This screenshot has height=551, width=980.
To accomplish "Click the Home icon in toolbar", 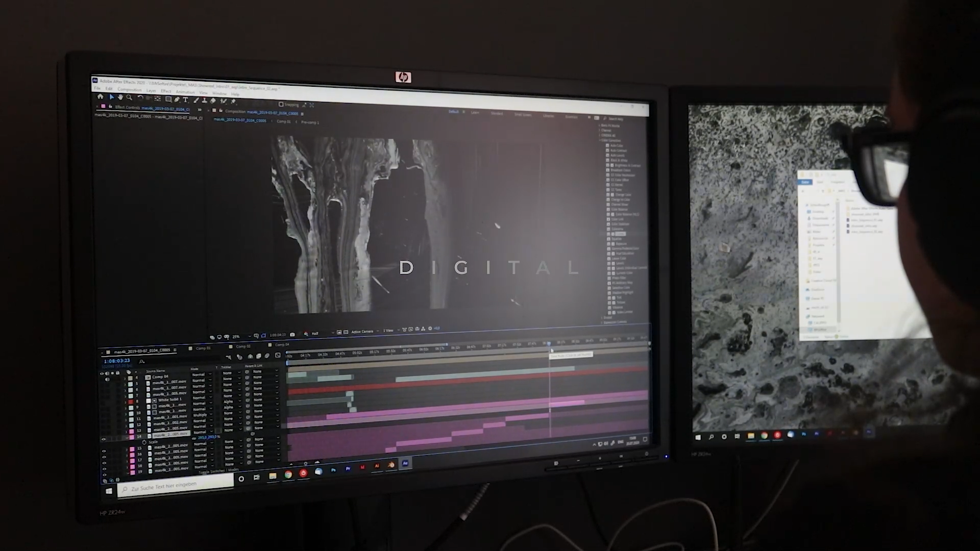I will click(x=101, y=96).
